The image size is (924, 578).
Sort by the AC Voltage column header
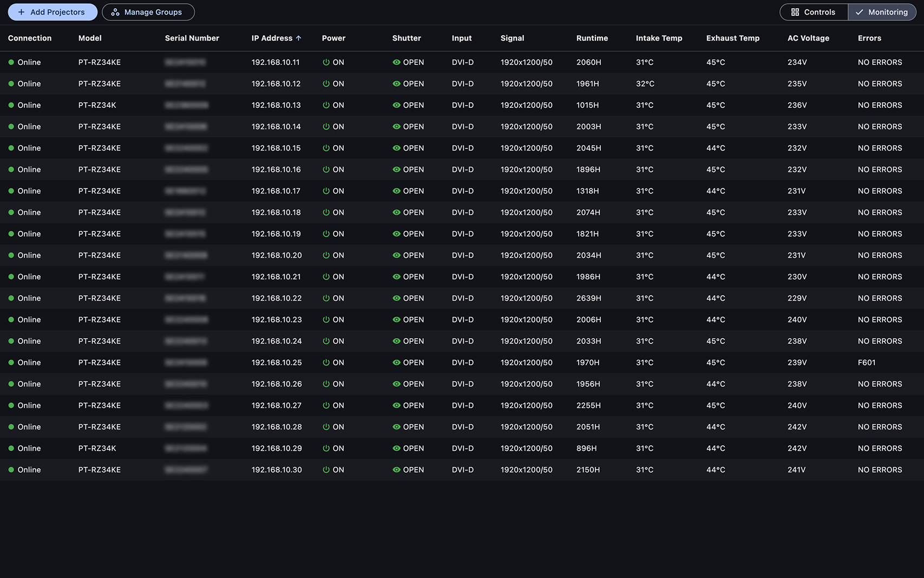(808, 38)
